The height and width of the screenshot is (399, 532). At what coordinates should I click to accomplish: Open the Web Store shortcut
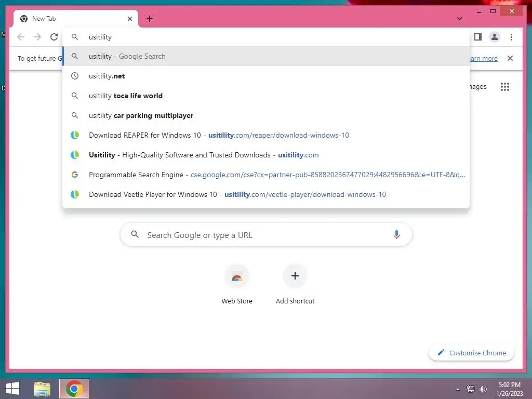pyautogui.click(x=237, y=284)
